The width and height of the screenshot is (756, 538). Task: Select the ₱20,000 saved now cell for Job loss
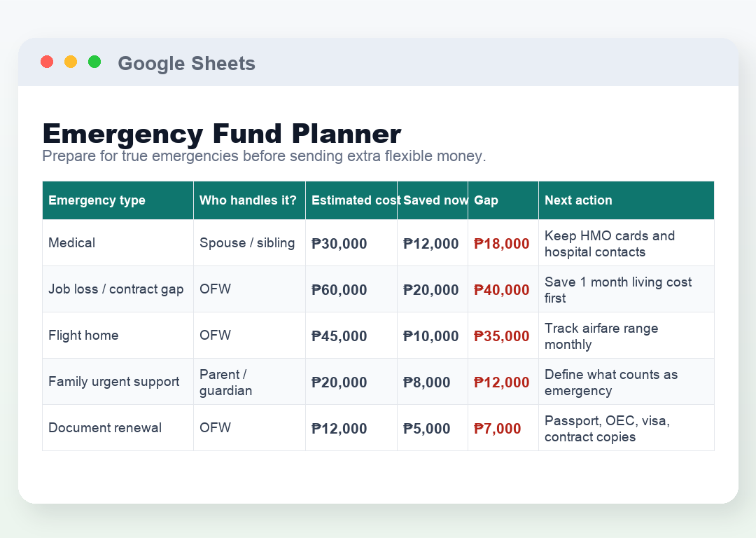(x=433, y=289)
